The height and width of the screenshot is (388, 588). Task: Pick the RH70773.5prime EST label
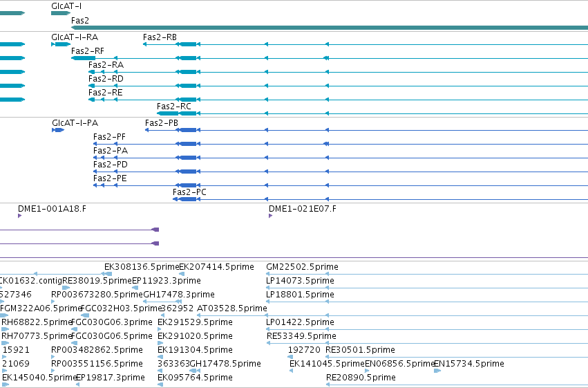click(x=37, y=337)
